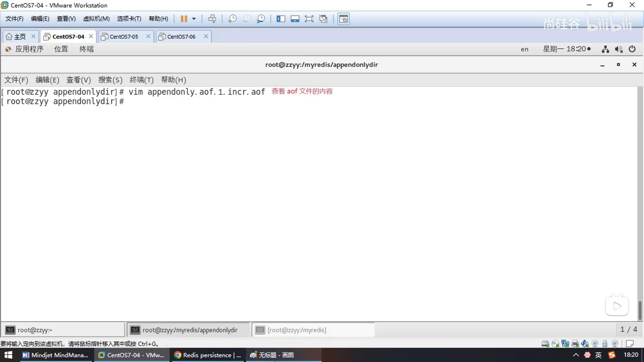Open the GNOME 应用程序 menu
The image size is (644, 362).
point(29,49)
